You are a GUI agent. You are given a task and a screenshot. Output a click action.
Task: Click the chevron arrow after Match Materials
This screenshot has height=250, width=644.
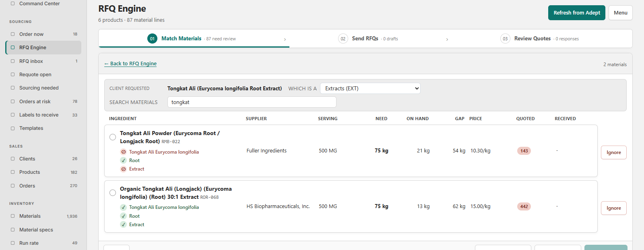click(285, 39)
